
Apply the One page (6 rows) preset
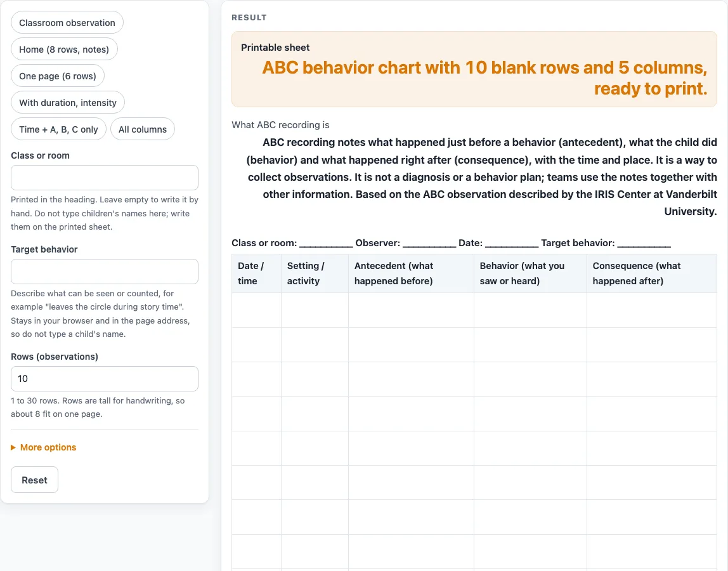[58, 76]
